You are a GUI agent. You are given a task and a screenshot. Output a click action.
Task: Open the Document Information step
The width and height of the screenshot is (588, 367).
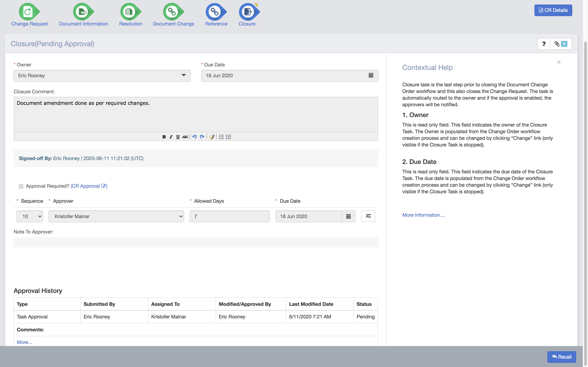(83, 15)
